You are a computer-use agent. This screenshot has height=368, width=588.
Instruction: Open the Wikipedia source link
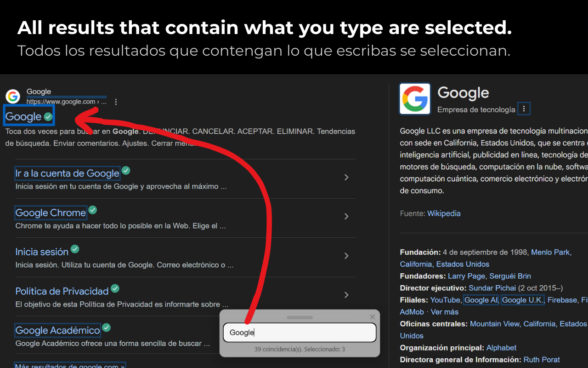[444, 213]
